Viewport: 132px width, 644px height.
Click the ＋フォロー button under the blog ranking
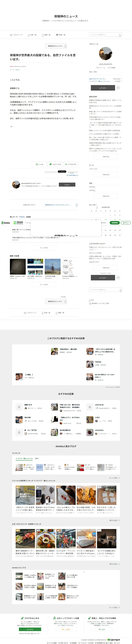click(x=103, y=88)
